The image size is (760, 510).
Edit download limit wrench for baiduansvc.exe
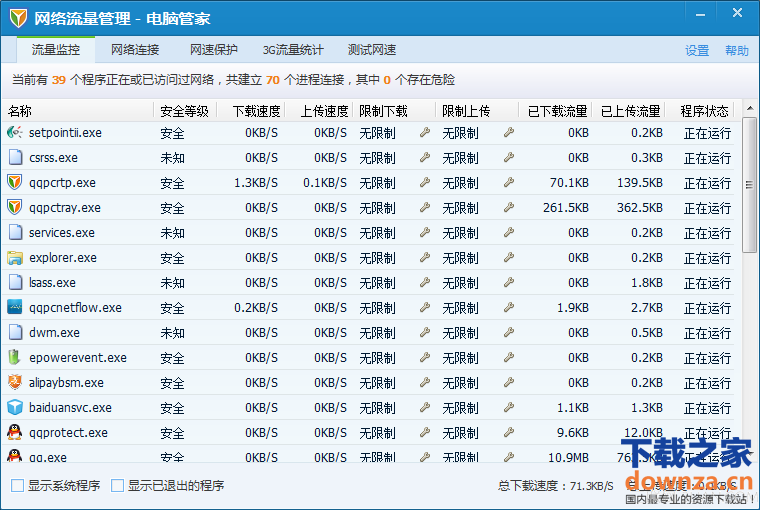425,407
